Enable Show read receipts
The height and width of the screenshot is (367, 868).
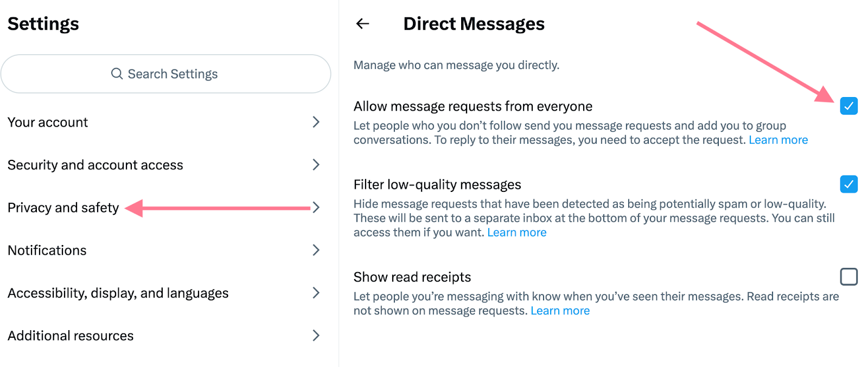[x=848, y=277]
